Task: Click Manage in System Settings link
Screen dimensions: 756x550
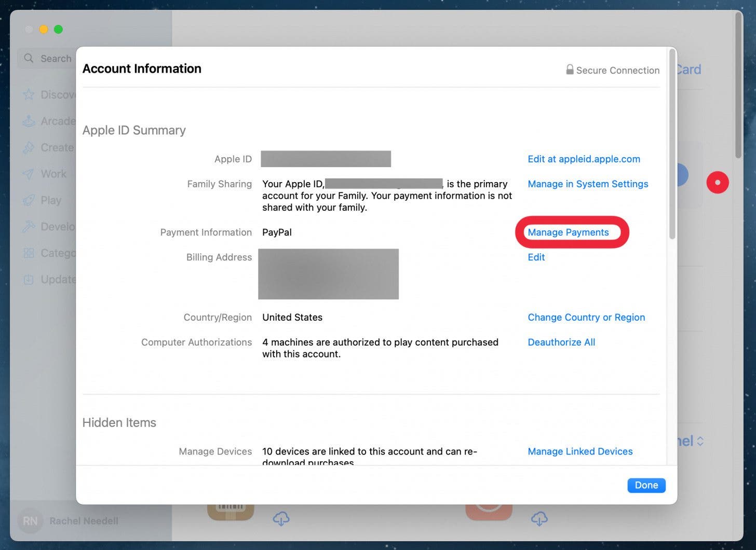Action: [x=588, y=184]
